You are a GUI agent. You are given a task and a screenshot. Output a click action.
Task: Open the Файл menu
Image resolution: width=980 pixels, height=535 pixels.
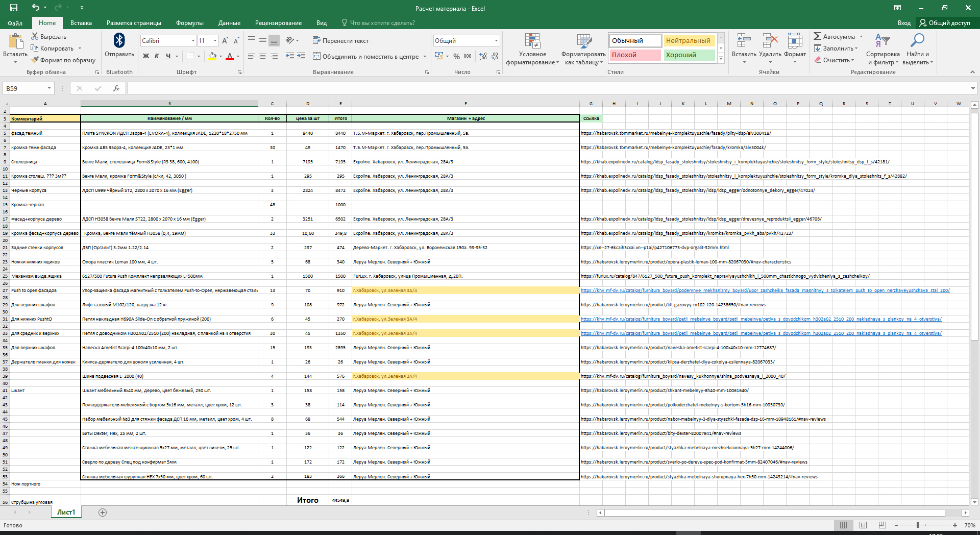(15, 23)
